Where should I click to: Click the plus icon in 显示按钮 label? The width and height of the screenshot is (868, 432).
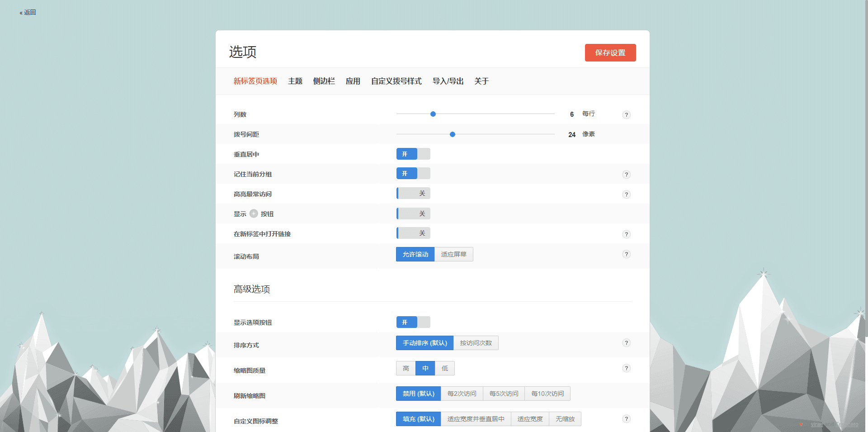[254, 214]
